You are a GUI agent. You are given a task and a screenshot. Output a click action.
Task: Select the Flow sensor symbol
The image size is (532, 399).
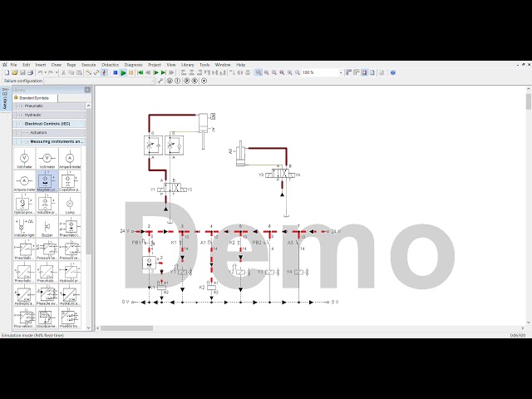(24, 318)
